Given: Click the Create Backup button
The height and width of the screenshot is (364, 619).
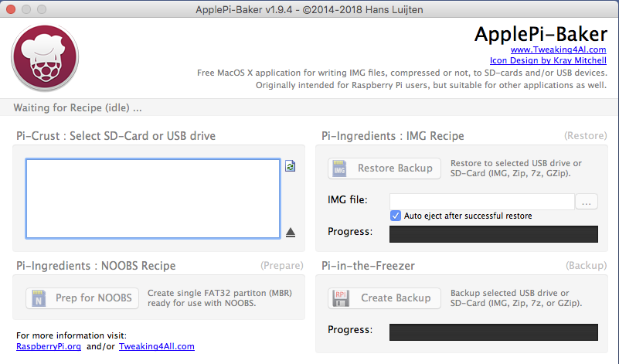Looking at the screenshot, I should 384,298.
